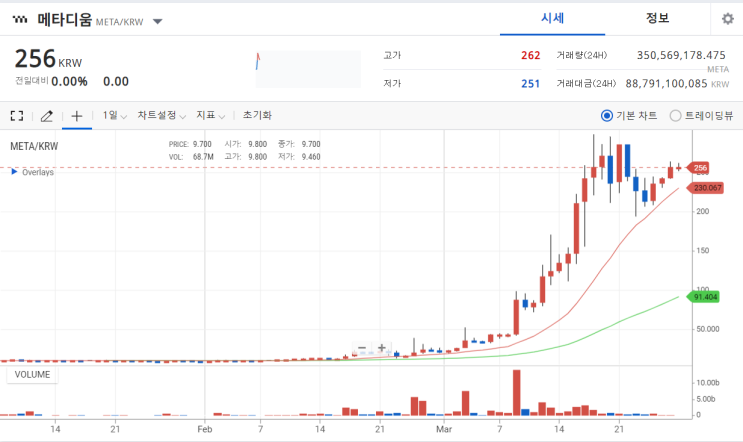Open the 차트설정 dropdown

click(x=162, y=116)
